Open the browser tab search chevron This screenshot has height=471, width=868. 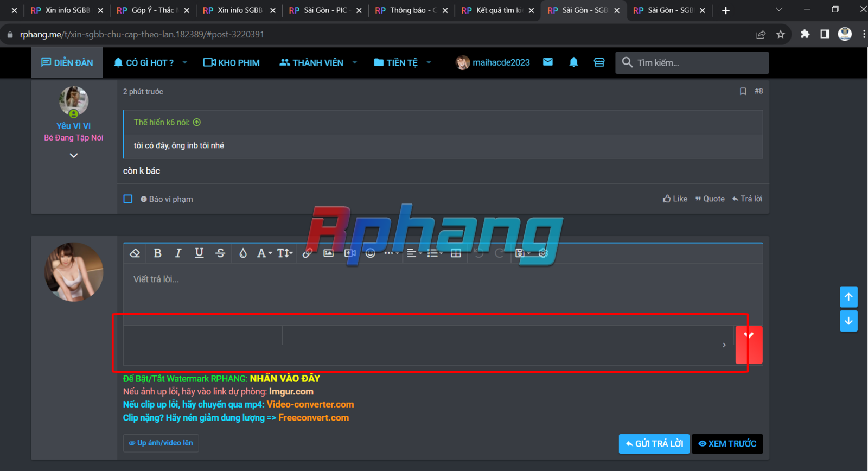tap(779, 10)
